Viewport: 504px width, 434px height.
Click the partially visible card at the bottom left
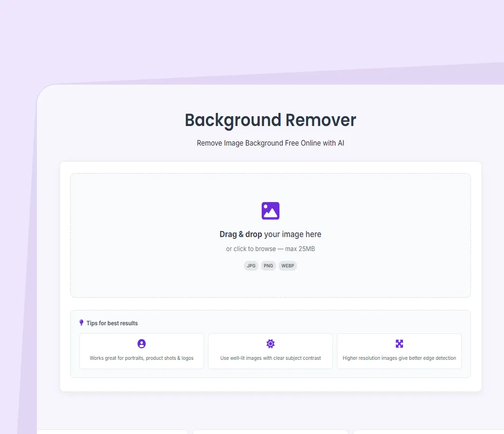[112, 432]
